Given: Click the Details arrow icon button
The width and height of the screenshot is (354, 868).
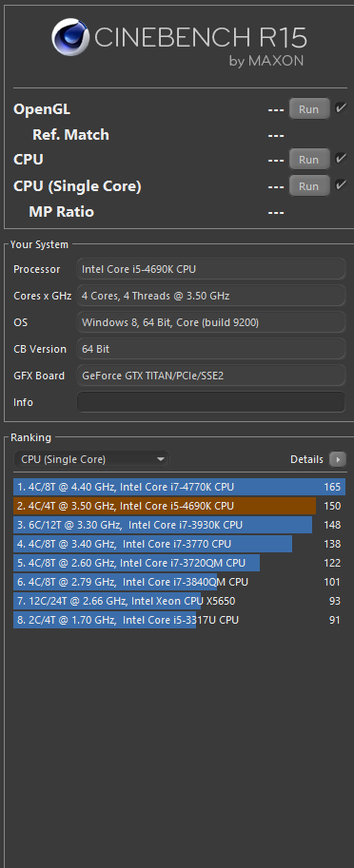Looking at the screenshot, I should (x=338, y=459).
